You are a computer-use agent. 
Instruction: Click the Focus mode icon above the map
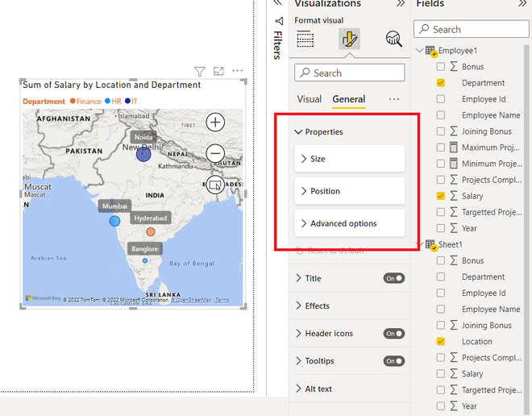(218, 71)
